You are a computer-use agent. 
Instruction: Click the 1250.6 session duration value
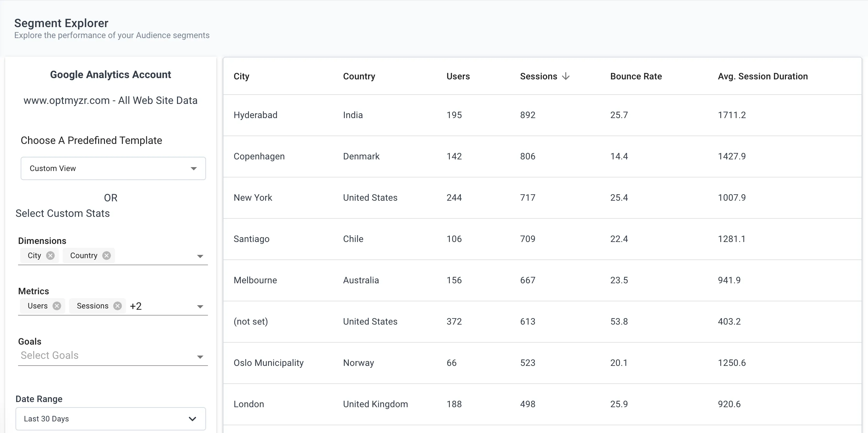[731, 363]
